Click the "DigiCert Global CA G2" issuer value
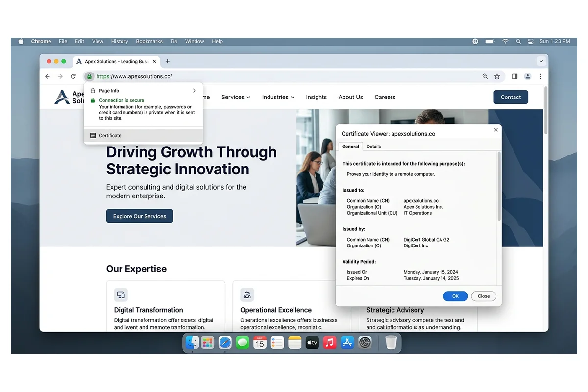This screenshot has height=392, width=588. click(x=426, y=240)
